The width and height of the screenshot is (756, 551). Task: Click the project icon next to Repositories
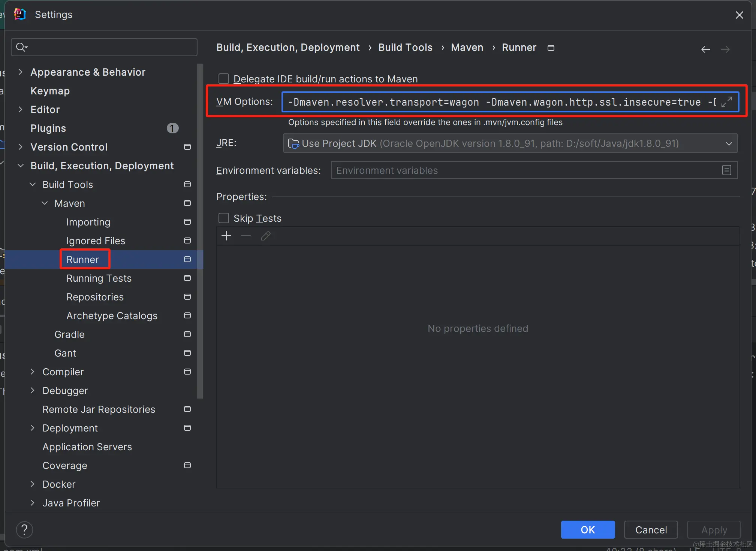187,297
